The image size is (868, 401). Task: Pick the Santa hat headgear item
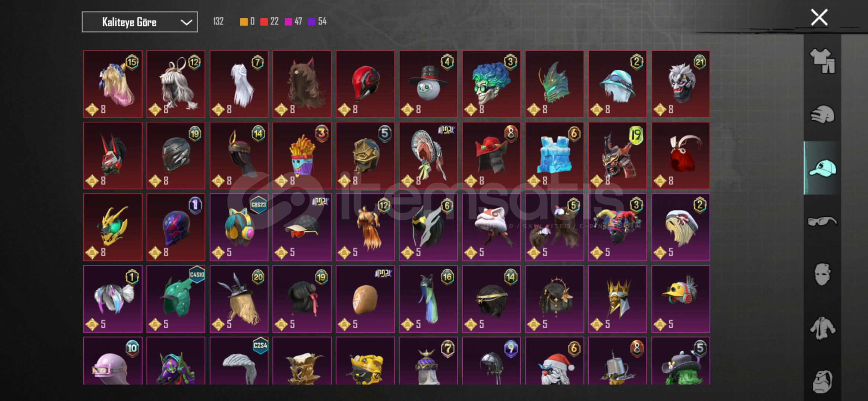point(554,361)
